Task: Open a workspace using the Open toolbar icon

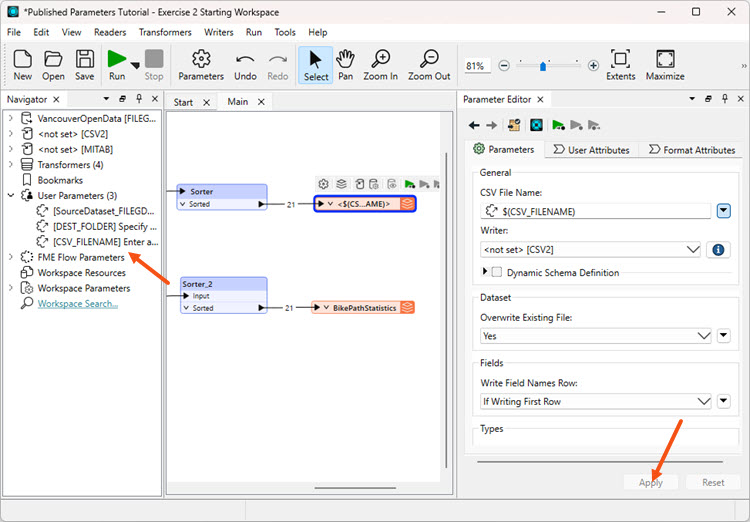Action: (x=53, y=65)
